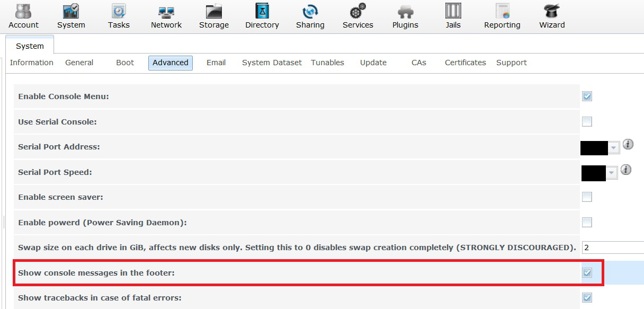644x309 pixels.
Task: Launch the Wizard hat icon
Action: click(x=552, y=12)
